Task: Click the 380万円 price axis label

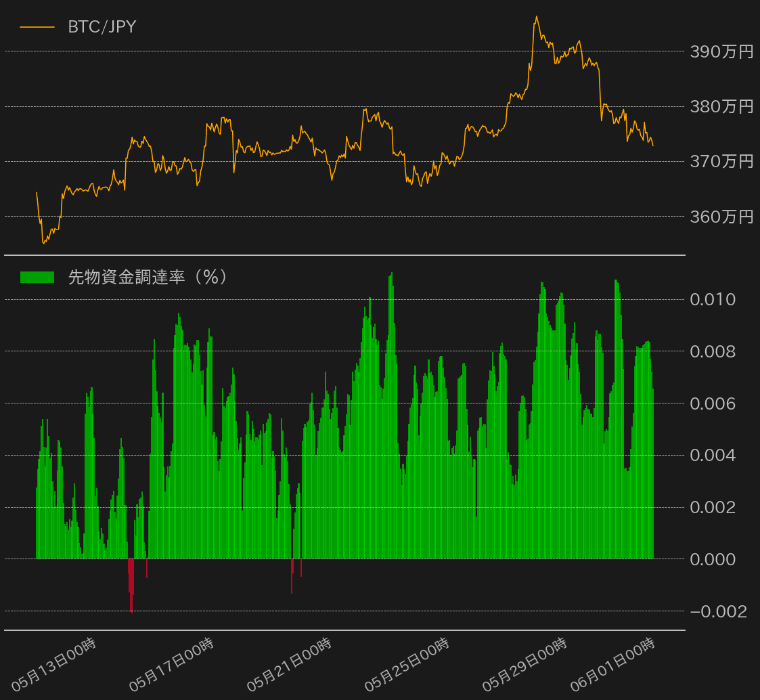Action: [721, 106]
